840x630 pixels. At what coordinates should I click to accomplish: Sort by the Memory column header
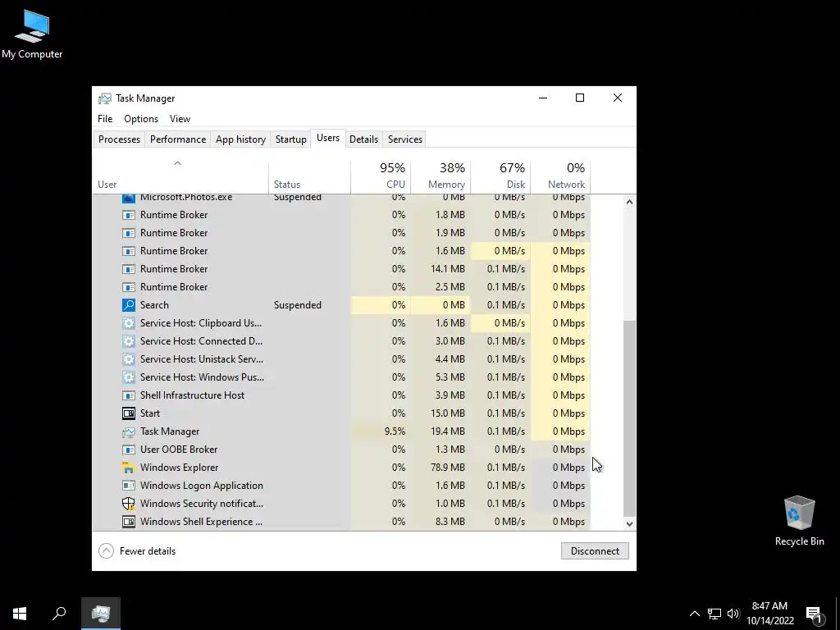(x=441, y=176)
